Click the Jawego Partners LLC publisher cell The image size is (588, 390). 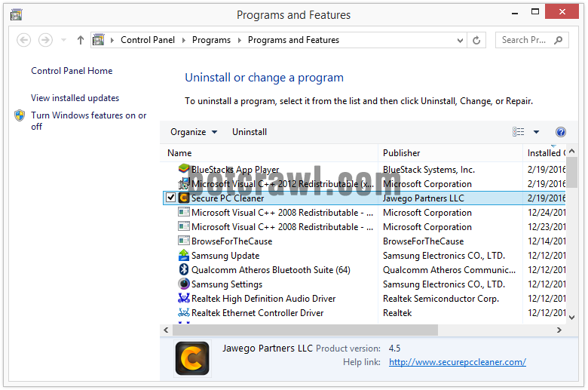click(424, 198)
